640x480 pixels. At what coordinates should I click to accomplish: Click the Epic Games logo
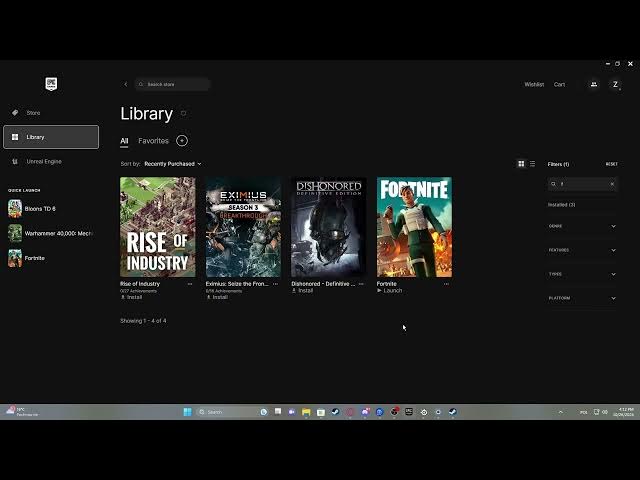(x=51, y=84)
